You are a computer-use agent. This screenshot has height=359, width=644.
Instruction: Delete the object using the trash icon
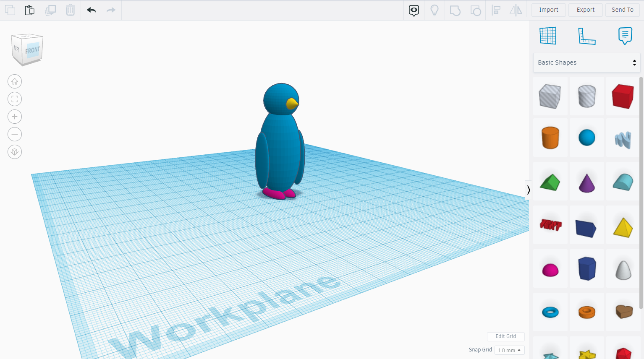(70, 10)
